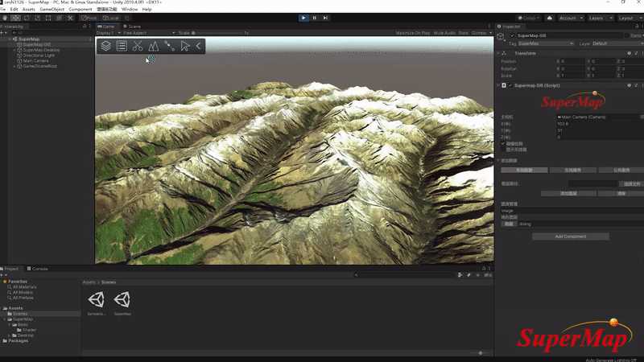Collapse the overlay toolbar with left chevron
The image size is (644, 362).
(198, 47)
